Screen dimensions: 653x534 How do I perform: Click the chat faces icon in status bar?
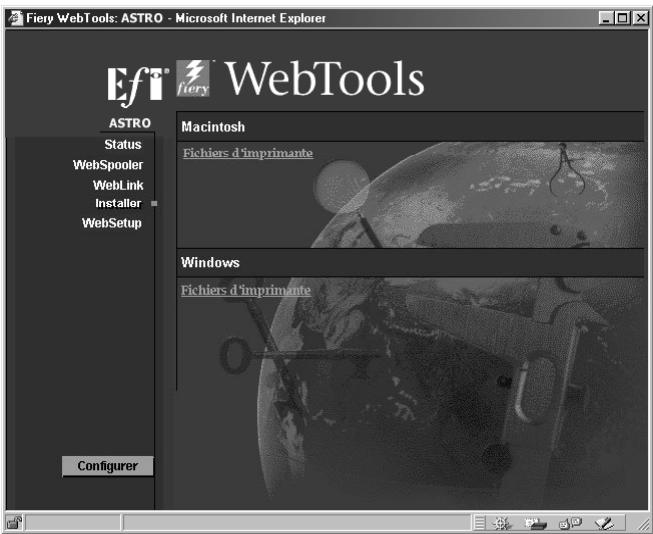(x=570, y=523)
